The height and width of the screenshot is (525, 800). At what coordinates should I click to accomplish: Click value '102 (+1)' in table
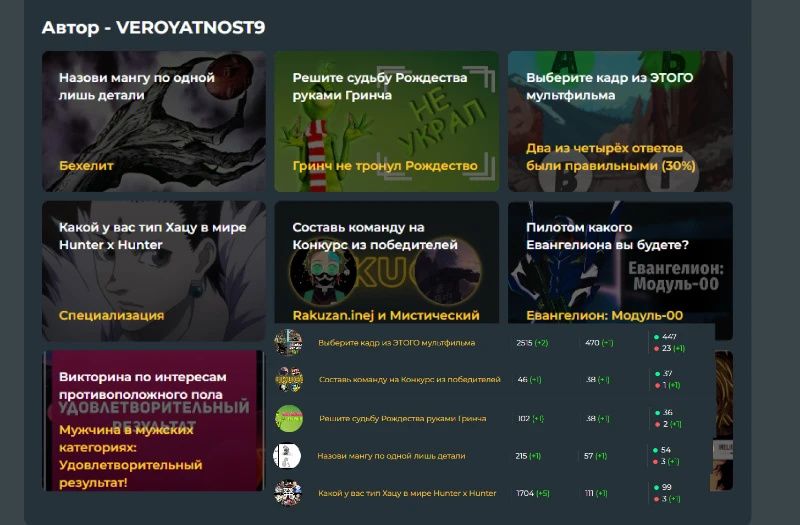click(531, 418)
